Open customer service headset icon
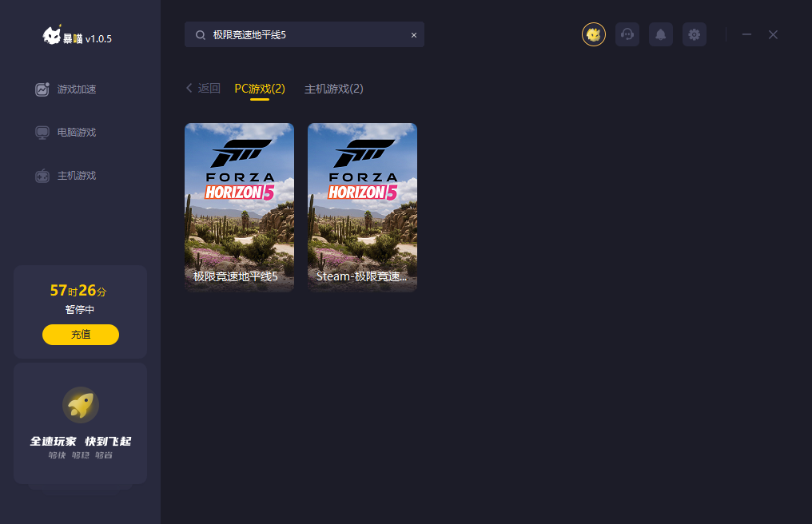The width and height of the screenshot is (812, 524). tap(627, 34)
